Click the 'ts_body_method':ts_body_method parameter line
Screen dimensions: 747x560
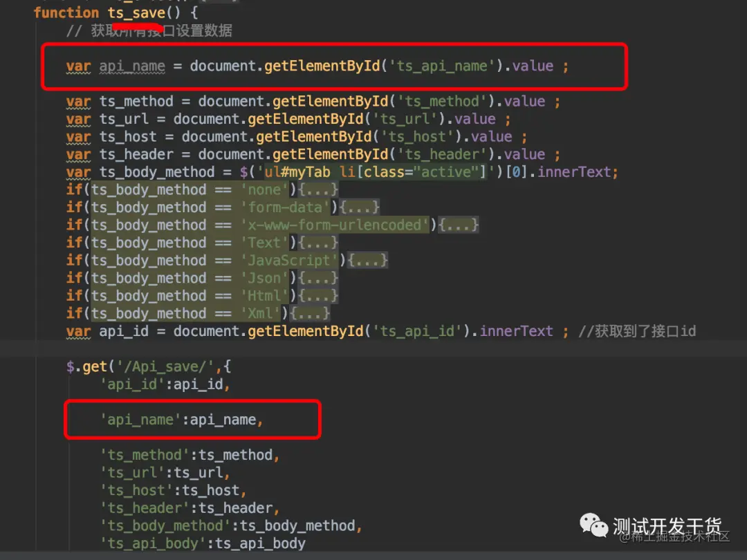coord(231,525)
